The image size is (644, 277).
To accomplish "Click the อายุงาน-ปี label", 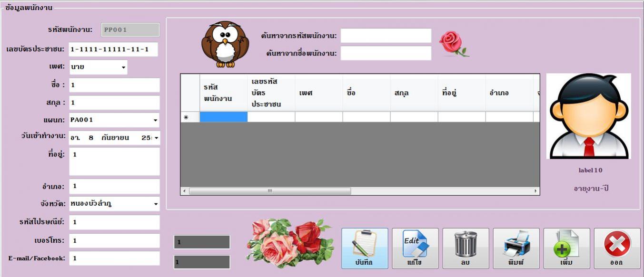I will click(x=591, y=189).
